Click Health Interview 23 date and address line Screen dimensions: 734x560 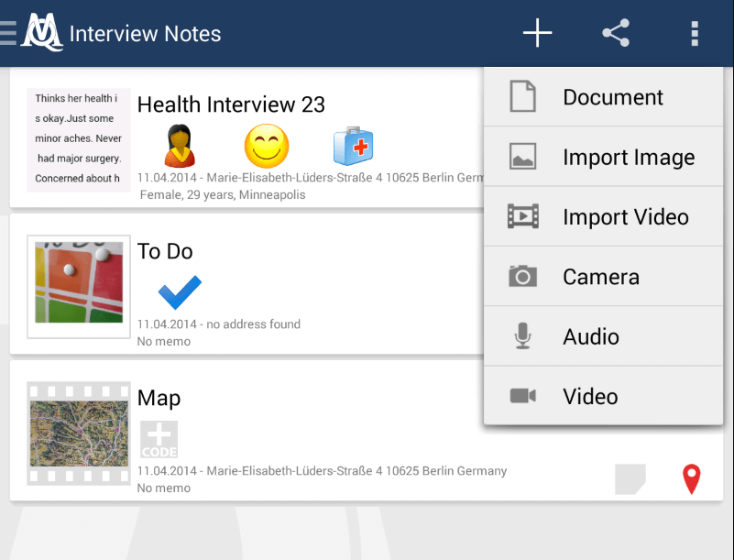coord(311,178)
